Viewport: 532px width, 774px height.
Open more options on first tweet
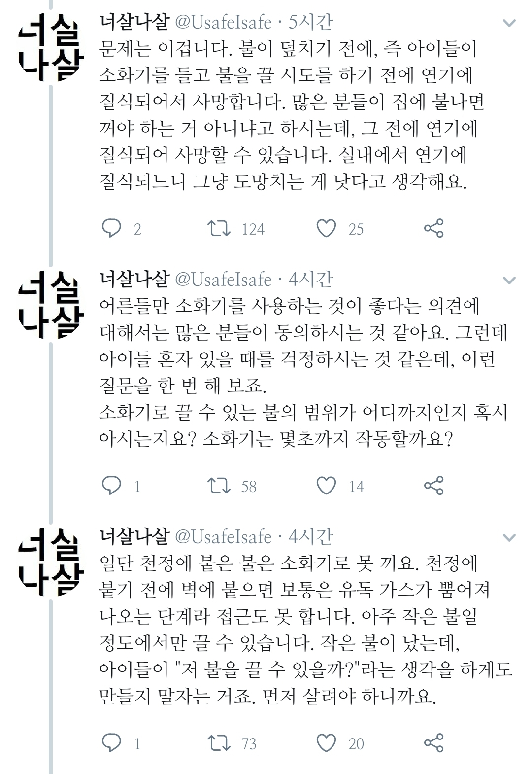[509, 23]
